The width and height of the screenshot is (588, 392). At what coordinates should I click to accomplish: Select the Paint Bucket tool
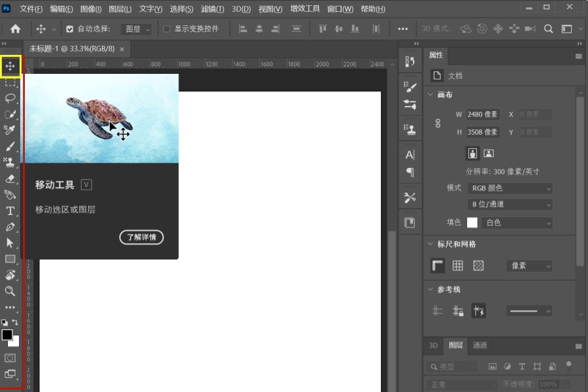coord(10,195)
